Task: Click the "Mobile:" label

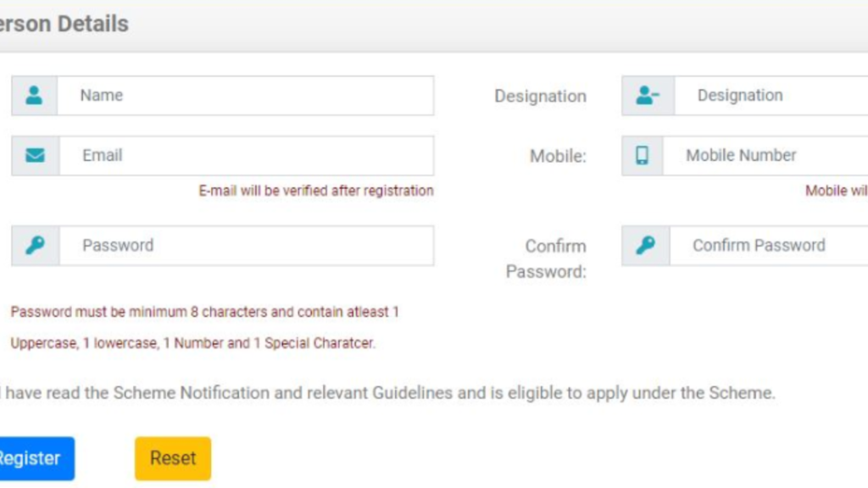Action: point(558,157)
